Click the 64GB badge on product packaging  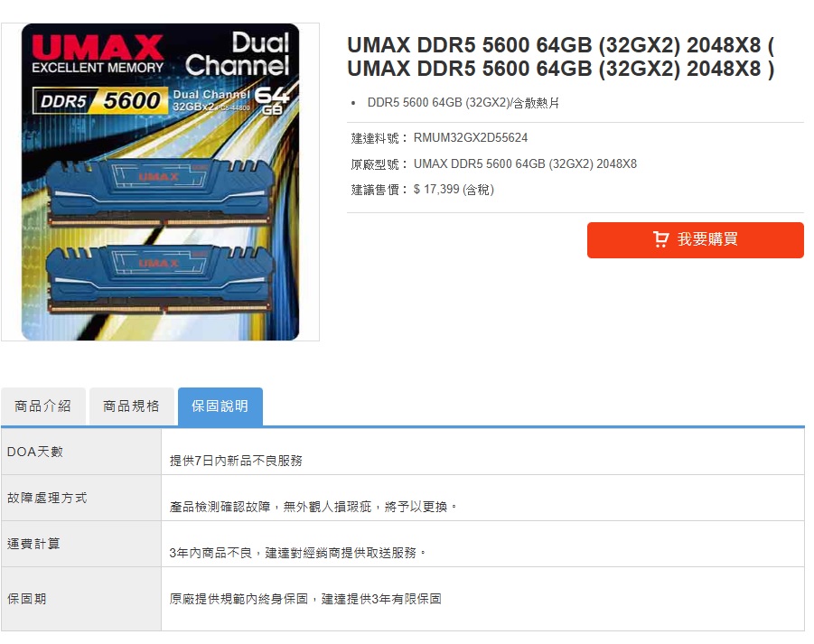[272, 100]
